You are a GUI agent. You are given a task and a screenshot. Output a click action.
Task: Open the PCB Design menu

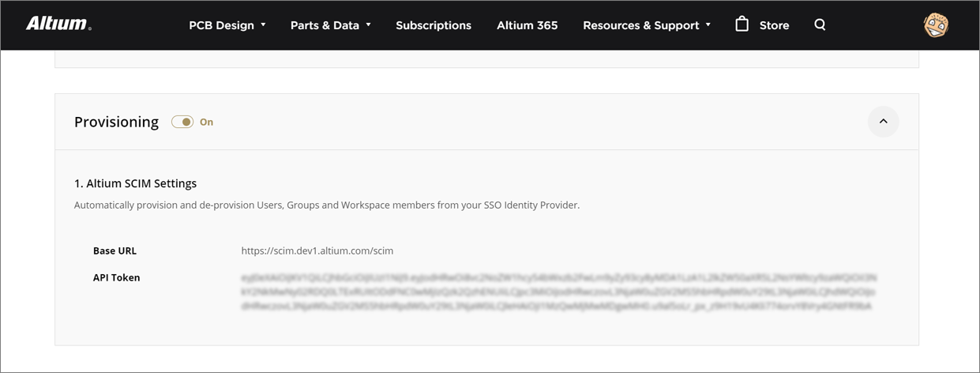point(221,25)
